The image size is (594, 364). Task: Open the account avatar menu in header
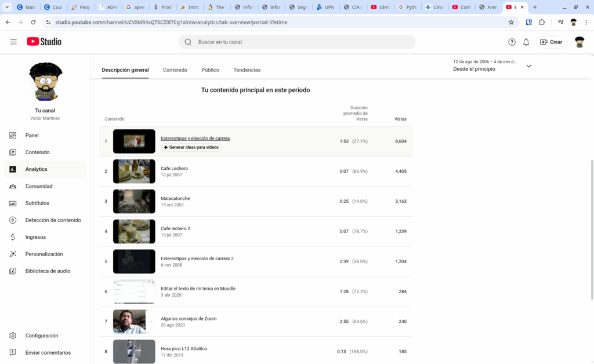579,42
